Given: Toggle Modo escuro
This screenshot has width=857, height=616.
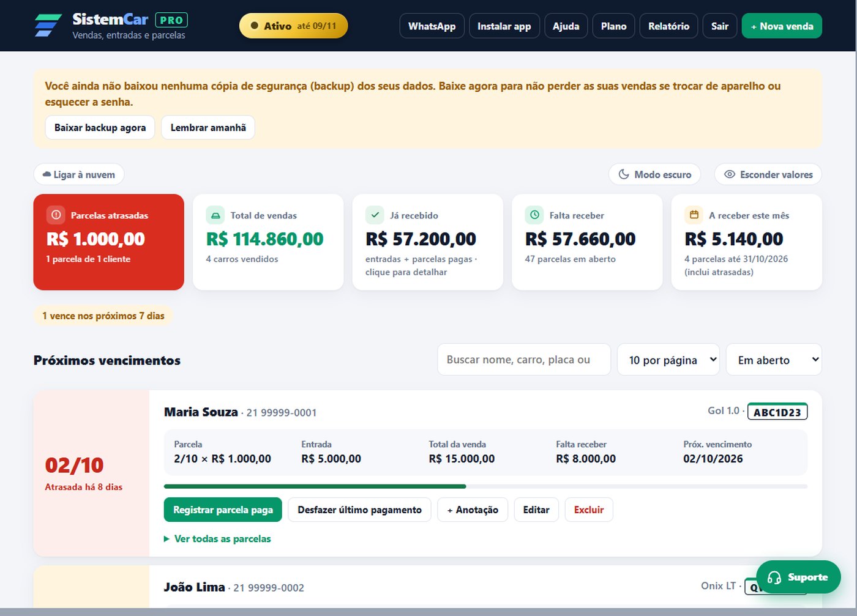Looking at the screenshot, I should click(654, 174).
